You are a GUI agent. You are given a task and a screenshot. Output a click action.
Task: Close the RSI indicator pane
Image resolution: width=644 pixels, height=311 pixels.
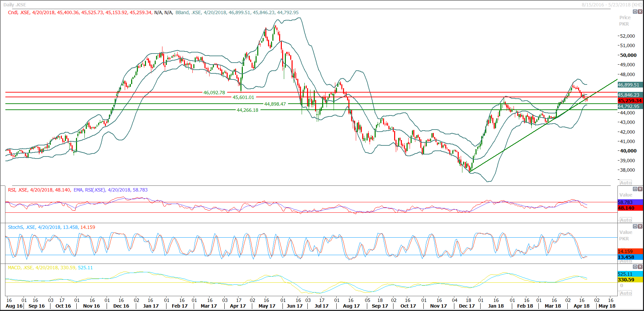[640, 189]
